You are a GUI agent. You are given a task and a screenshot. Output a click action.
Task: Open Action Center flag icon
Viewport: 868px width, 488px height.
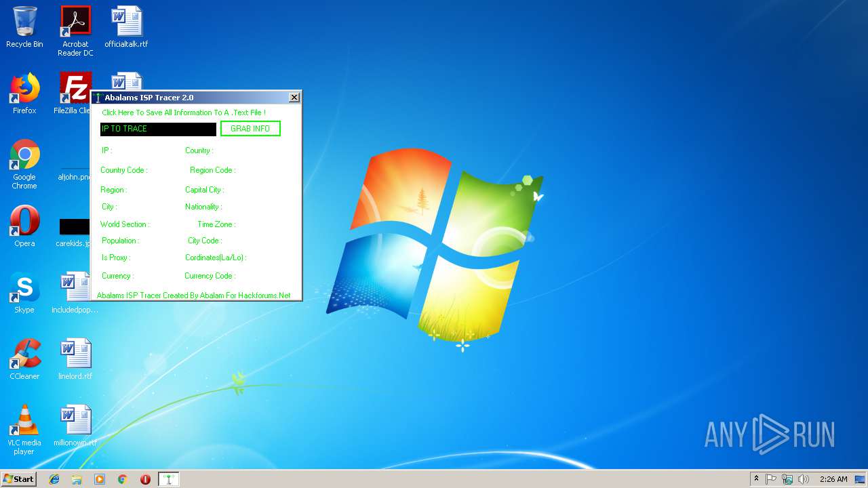pos(771,479)
